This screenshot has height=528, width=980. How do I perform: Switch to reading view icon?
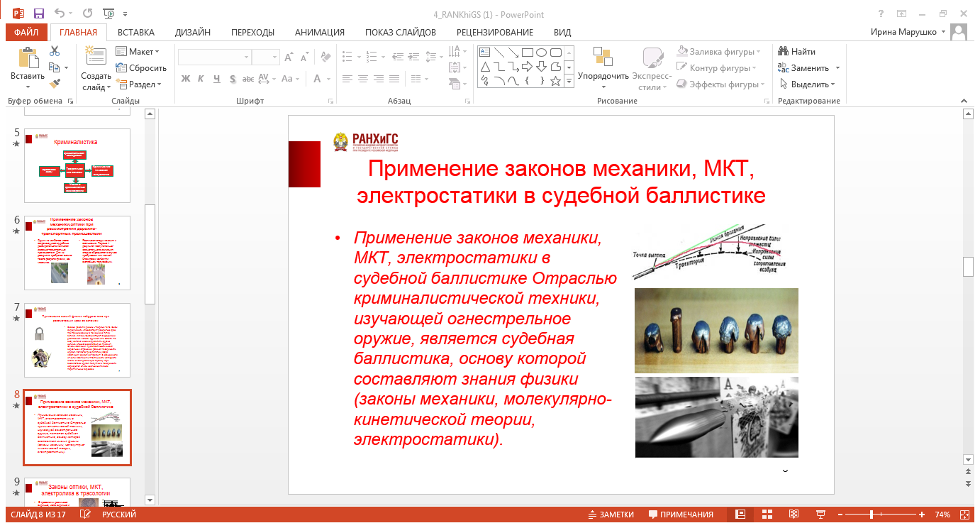[x=794, y=515]
